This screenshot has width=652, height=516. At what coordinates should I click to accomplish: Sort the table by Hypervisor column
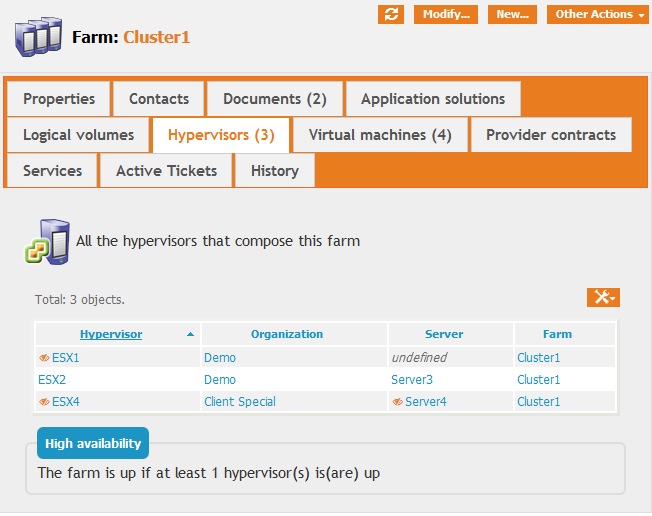[111, 334]
